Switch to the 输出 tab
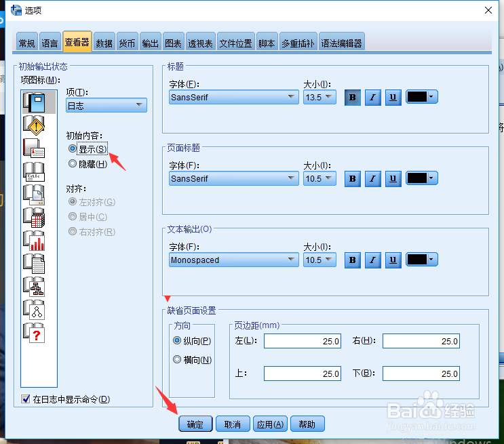Image resolution: width=504 pixels, height=444 pixels. point(150,43)
